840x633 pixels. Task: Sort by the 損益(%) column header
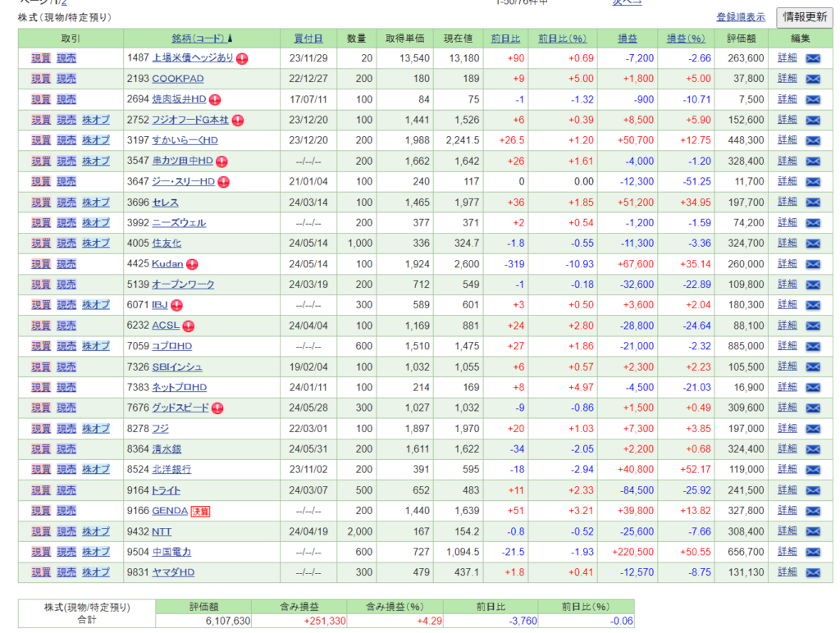point(685,39)
